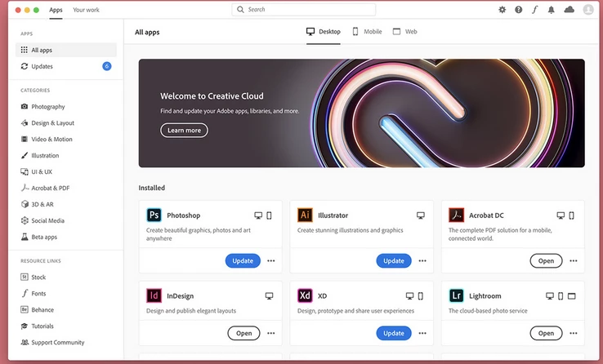
Task: Click the InDesign desktop platform icon
Action: point(269,296)
